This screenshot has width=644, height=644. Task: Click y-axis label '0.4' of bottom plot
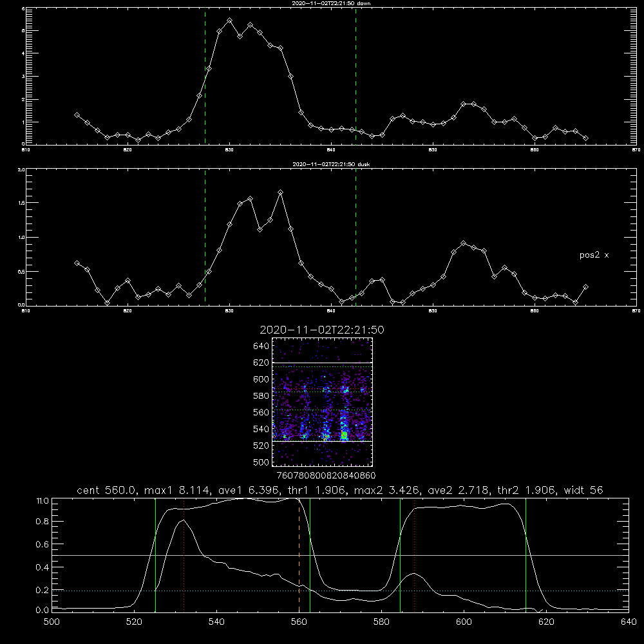(43, 567)
